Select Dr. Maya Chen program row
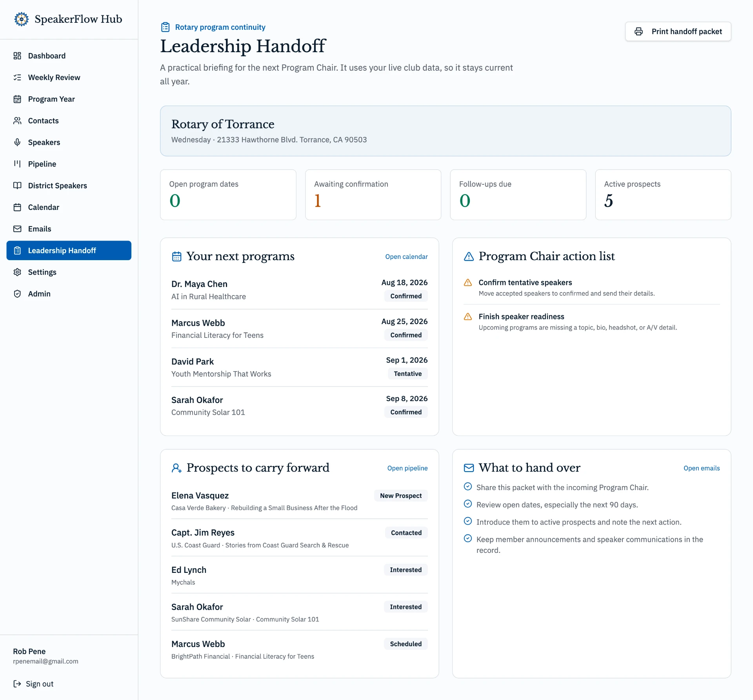Viewport: 753px width, 700px height. click(300, 290)
